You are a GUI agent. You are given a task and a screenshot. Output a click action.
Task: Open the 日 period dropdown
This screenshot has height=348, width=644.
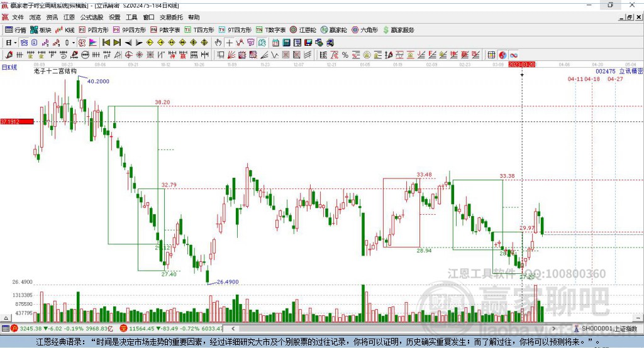click(11, 43)
